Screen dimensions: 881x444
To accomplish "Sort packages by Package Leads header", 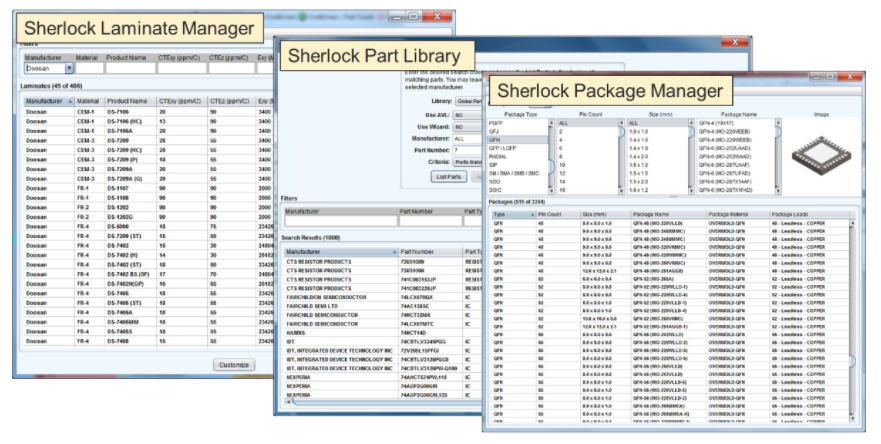I will (x=810, y=214).
